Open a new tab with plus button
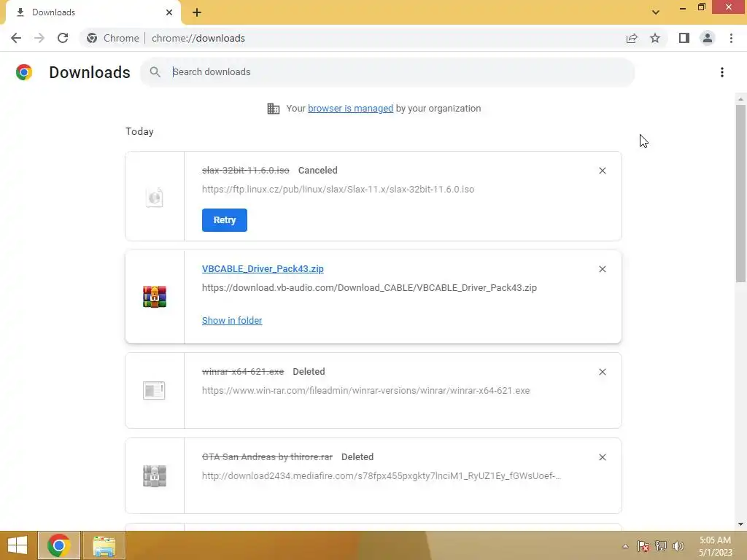This screenshot has height=560, width=747. point(197,12)
